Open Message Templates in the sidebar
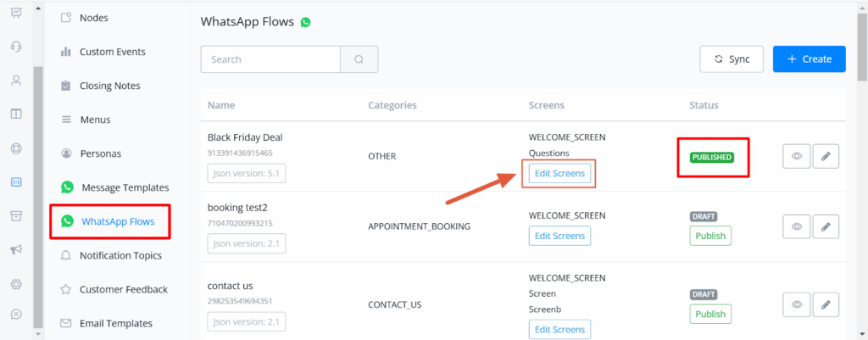The image size is (868, 340). (125, 187)
